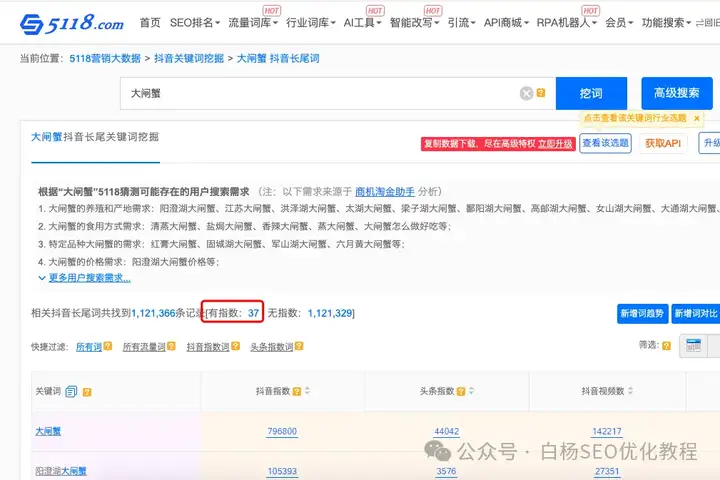Click help icon next to 头条指数词 filter
Image resolution: width=720 pixels, height=480 pixels.
click(299, 347)
